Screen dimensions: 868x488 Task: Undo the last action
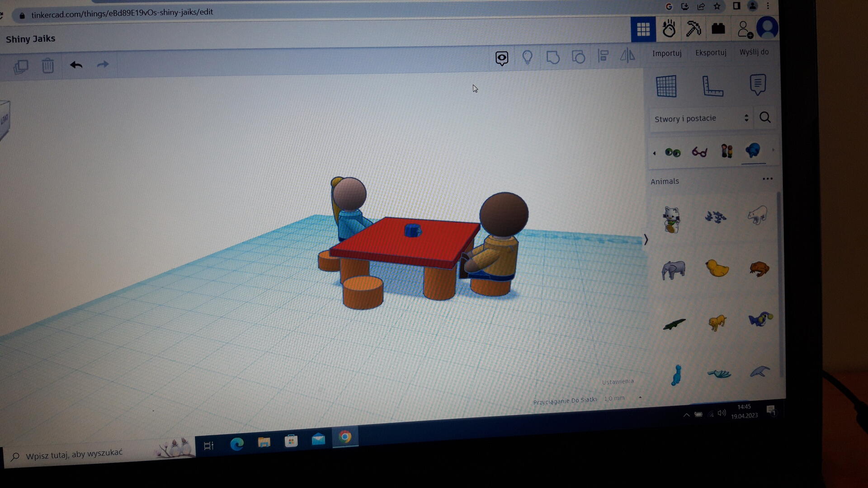[76, 65]
